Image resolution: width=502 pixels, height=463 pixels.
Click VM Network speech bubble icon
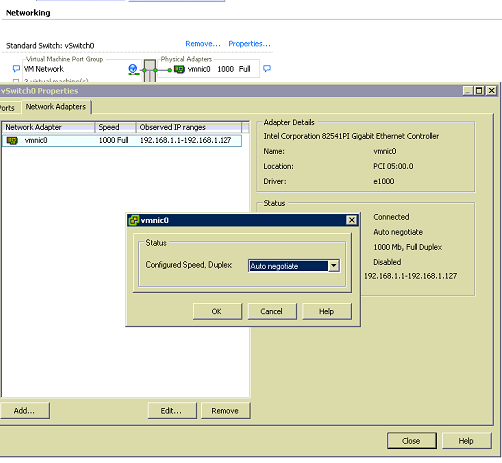[x=16, y=69]
